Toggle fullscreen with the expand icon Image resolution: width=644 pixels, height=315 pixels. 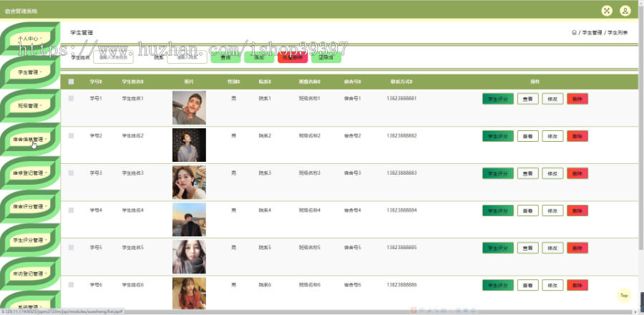[x=607, y=11]
